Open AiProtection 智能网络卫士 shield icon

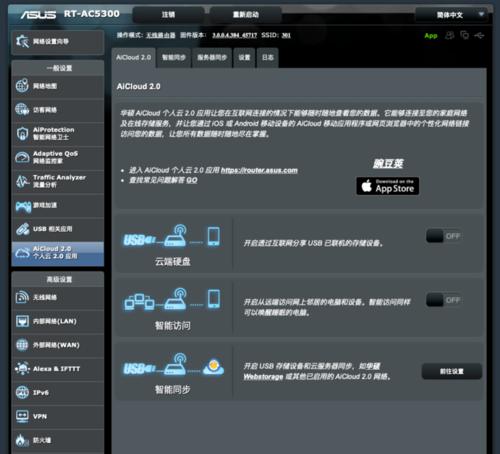pos(22,134)
